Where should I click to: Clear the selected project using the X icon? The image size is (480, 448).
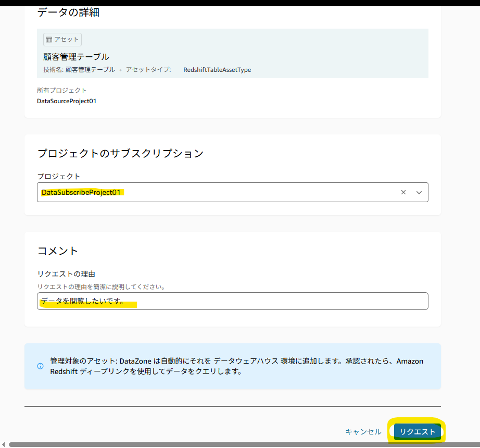(x=403, y=192)
